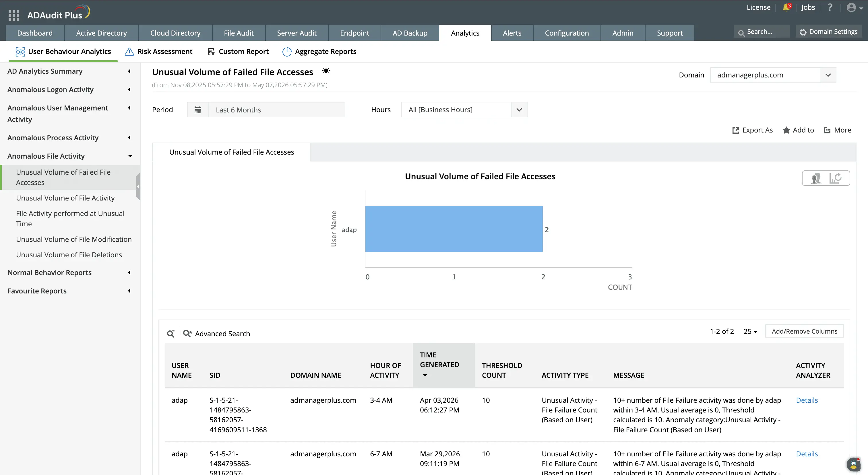Click the light bulb icon beside report title

click(x=326, y=71)
